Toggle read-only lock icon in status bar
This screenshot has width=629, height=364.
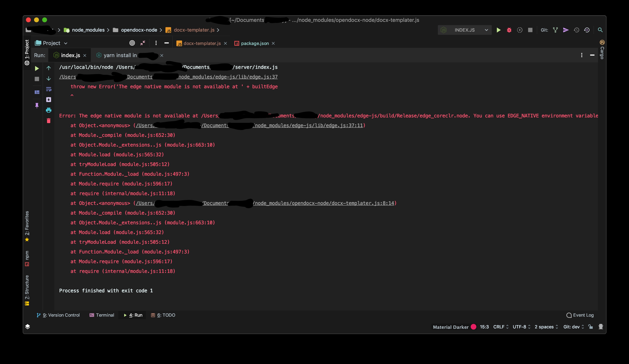pyautogui.click(x=590, y=327)
